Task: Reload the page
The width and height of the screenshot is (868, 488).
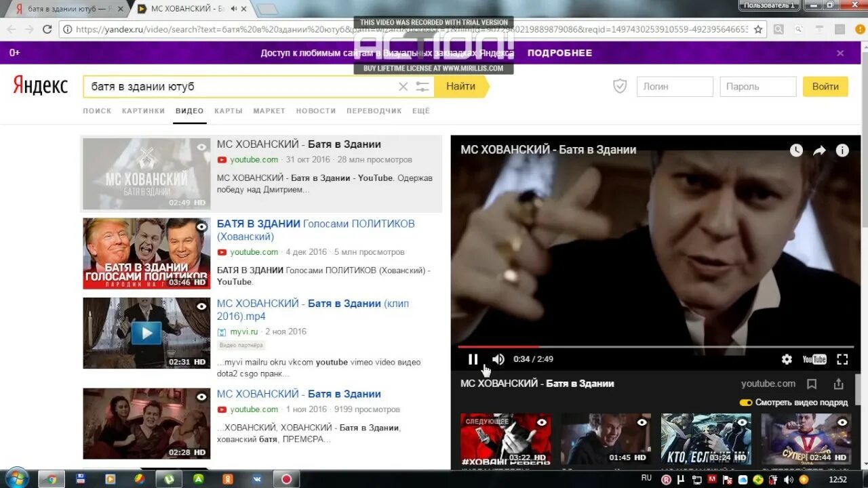Action: point(47,29)
